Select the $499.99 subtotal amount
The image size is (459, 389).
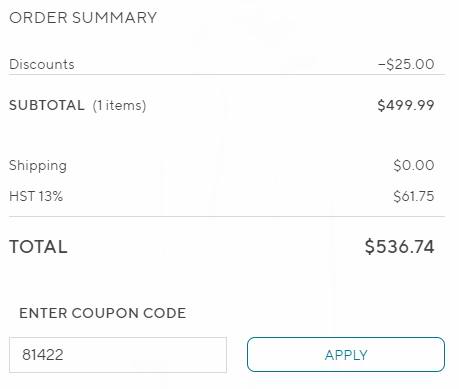point(406,105)
